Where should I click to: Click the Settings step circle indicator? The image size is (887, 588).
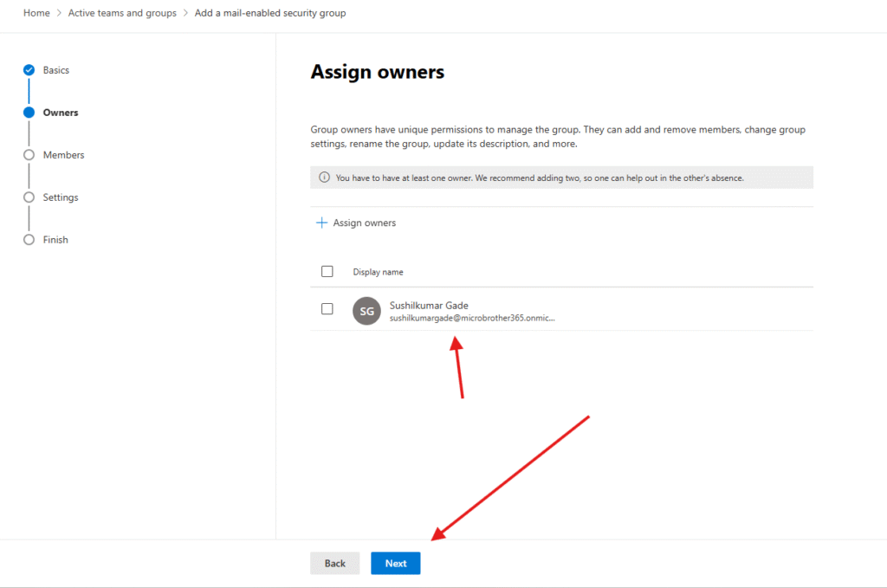pyautogui.click(x=29, y=197)
